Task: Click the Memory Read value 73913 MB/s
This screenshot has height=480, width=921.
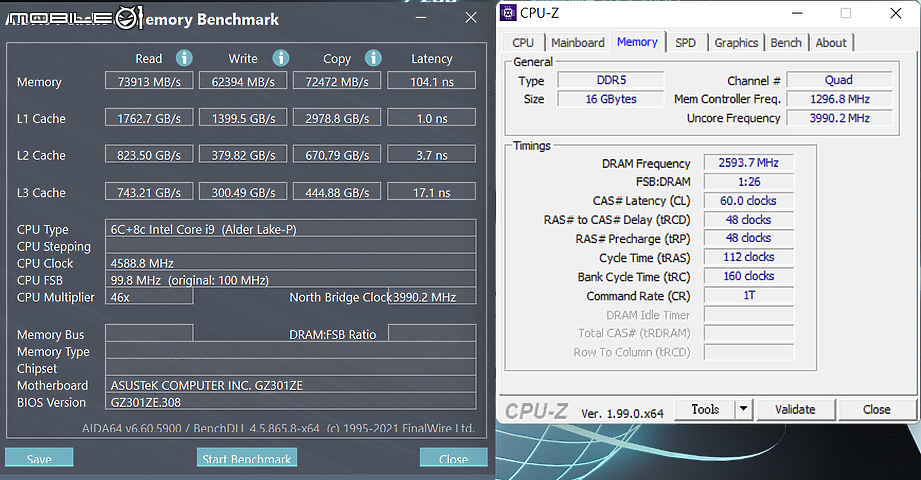Action: coord(149,81)
